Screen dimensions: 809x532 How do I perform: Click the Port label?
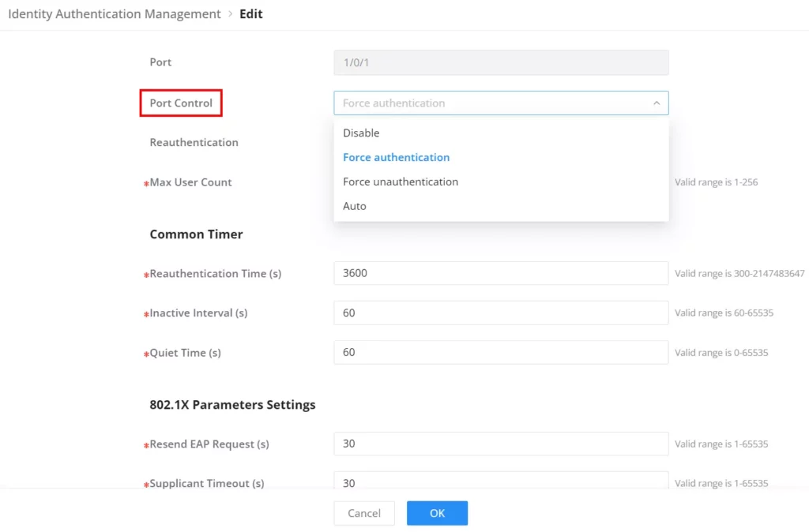160,62
